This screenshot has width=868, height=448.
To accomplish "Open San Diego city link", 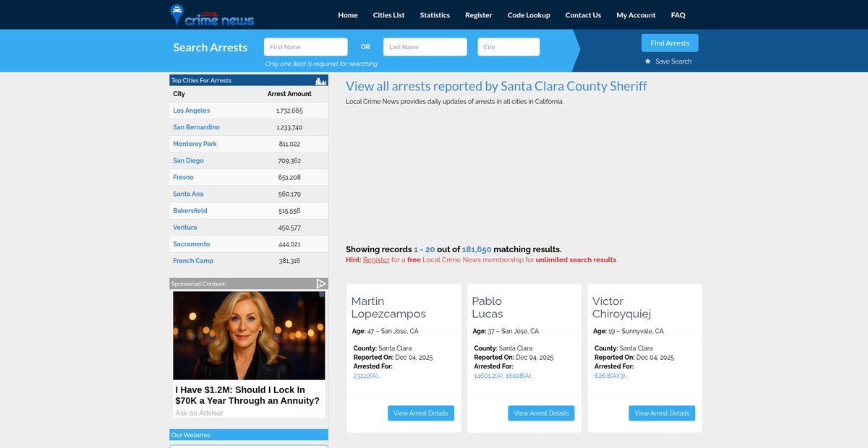I will pos(188,160).
